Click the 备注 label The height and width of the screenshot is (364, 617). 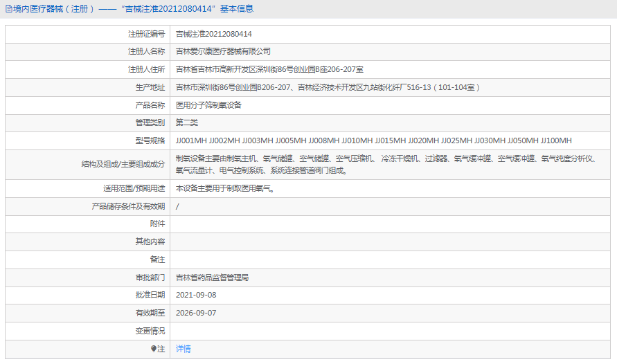[157, 260]
